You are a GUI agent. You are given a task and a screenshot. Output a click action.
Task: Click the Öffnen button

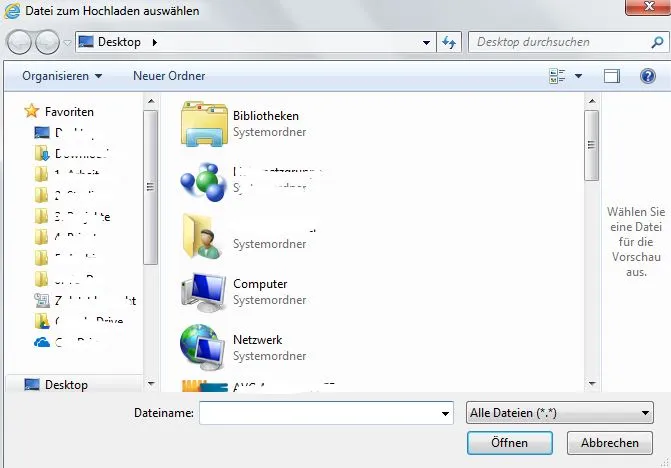point(510,443)
